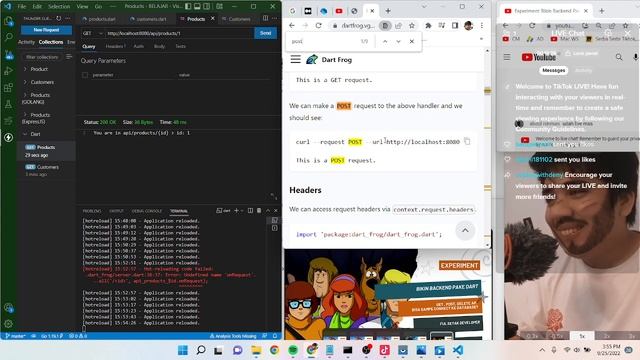This screenshot has width=640, height=360.
Task: Maximize the terminal panel with the chevron
Action: tap(268, 211)
